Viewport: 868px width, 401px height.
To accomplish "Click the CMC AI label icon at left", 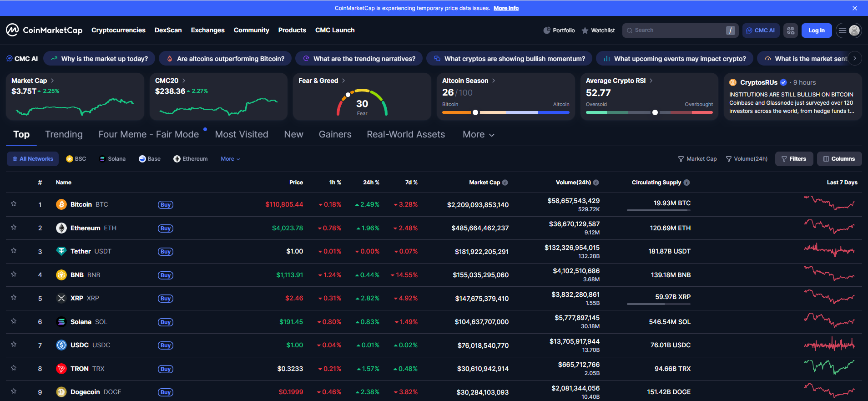I will coord(9,59).
